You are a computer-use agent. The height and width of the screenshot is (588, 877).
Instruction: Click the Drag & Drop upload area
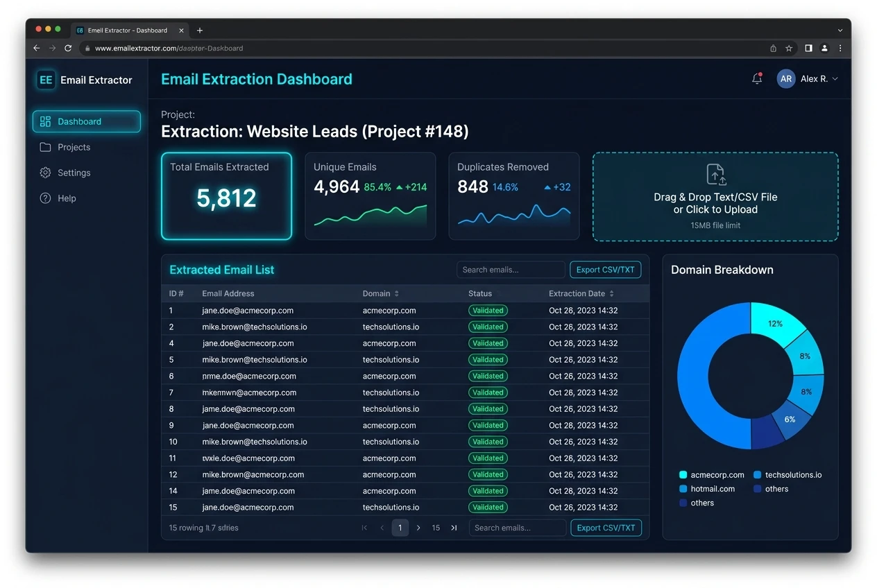tap(715, 197)
